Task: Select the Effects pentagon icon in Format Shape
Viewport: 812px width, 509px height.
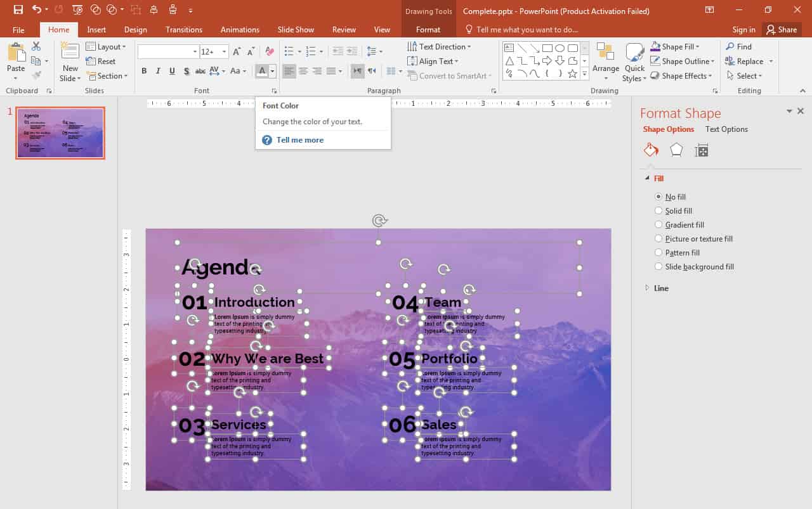Action: tap(676, 150)
